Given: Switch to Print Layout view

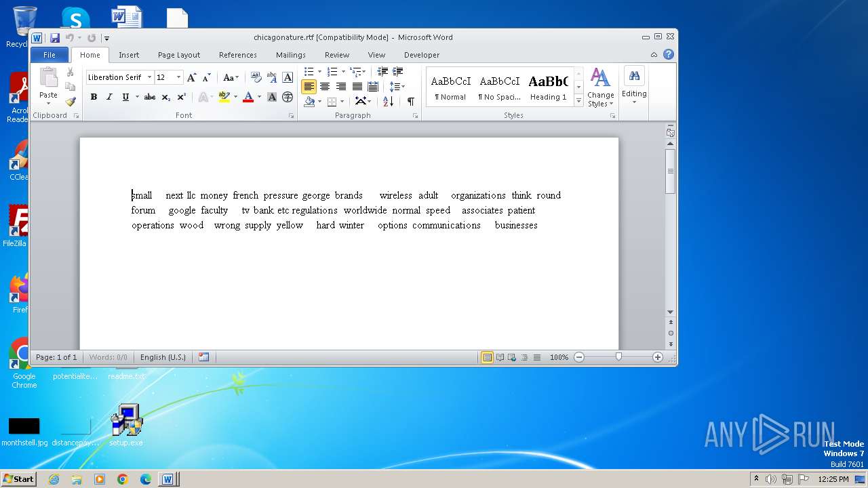Looking at the screenshot, I should point(487,357).
